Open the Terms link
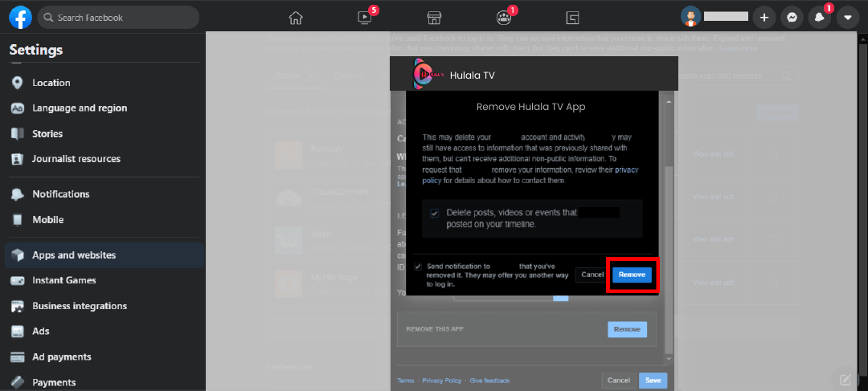Viewport: 868px width, 391px height. pos(405,381)
